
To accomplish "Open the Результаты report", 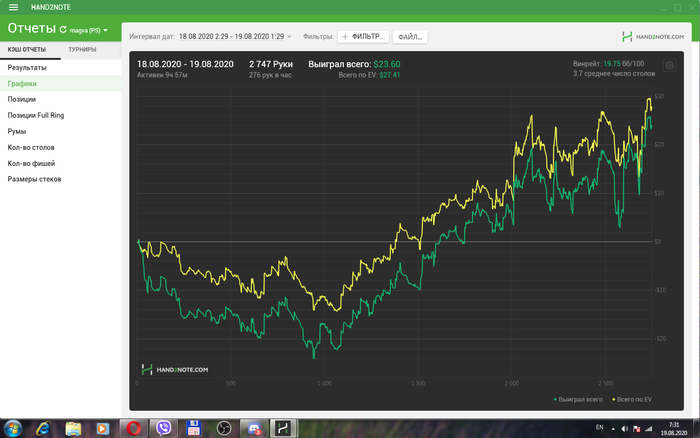I will [61, 68].
